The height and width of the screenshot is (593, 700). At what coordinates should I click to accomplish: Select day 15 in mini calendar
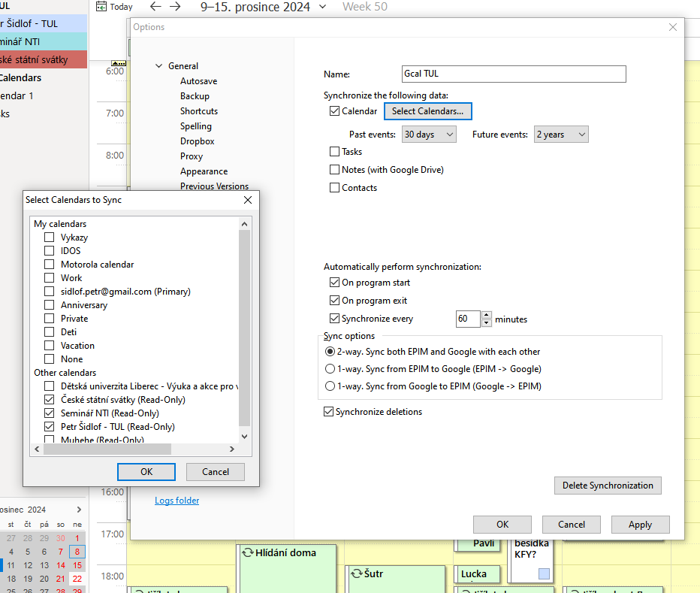[77, 565]
